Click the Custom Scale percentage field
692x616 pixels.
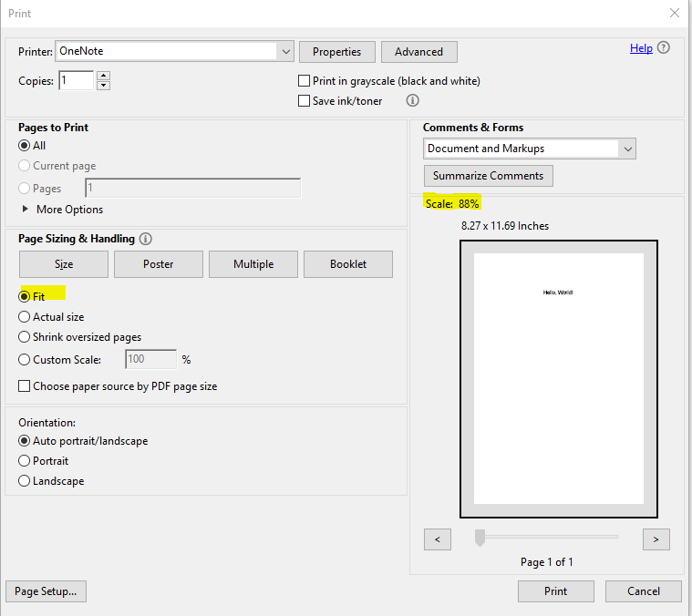151,359
